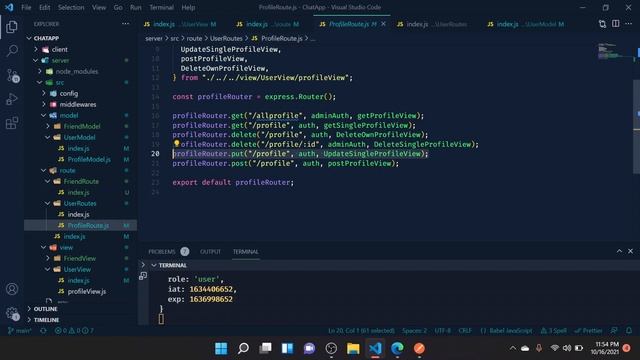Close the terminal panel
This screenshot has height=360, width=640.
(630, 251)
